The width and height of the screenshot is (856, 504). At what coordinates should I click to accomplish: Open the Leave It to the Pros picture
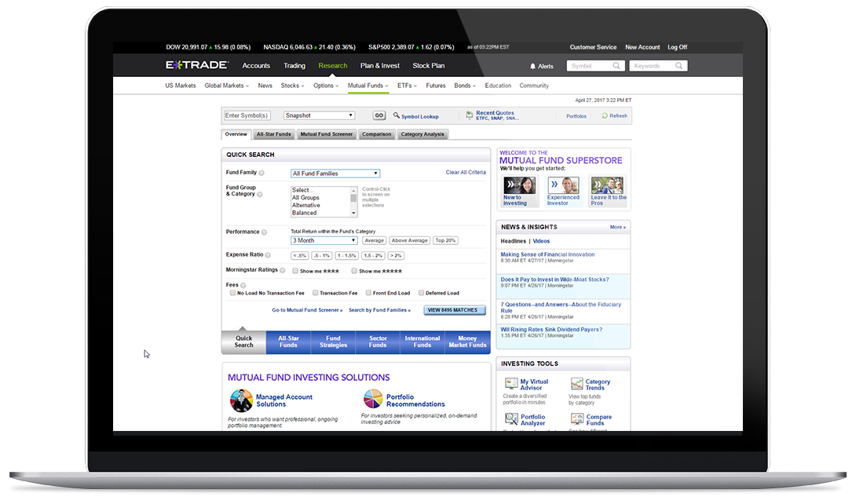[x=607, y=185]
